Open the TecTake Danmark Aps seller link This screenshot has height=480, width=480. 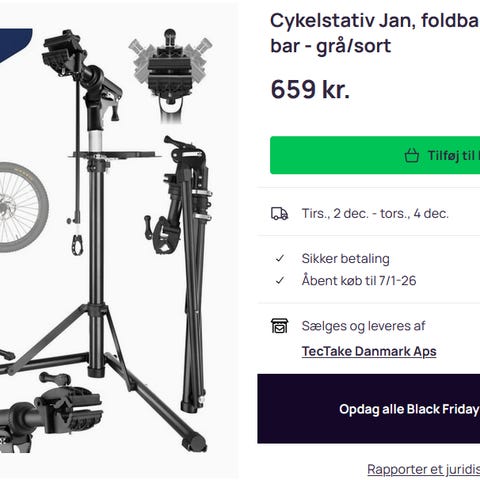pyautogui.click(x=369, y=351)
